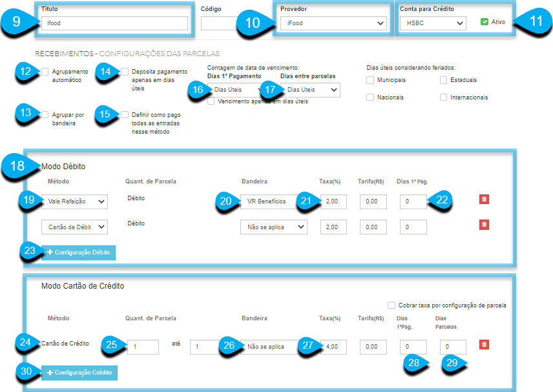553x392 pixels.
Task: Open the Vale Refeição method dropdown
Action: tap(74, 201)
